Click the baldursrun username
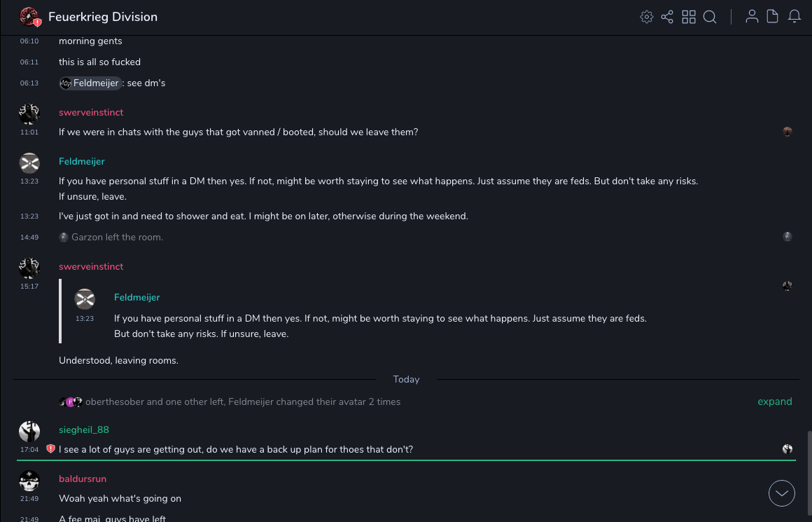Viewport: 812px width, 522px height. [83, 479]
